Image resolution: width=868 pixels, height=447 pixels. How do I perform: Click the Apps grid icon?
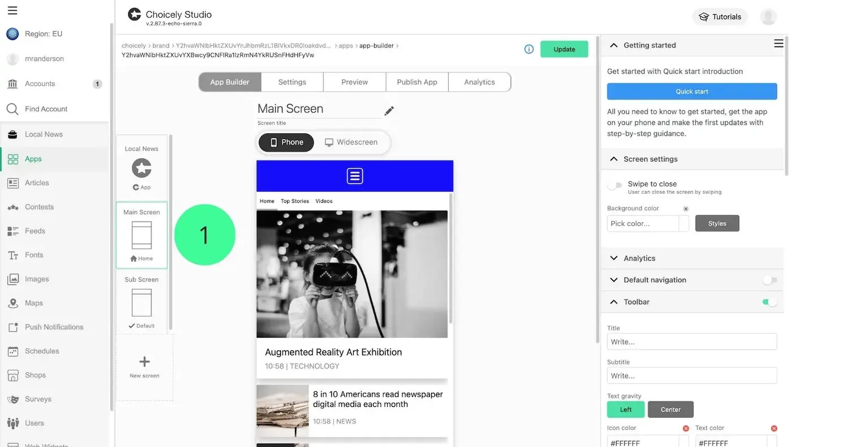[x=12, y=159]
